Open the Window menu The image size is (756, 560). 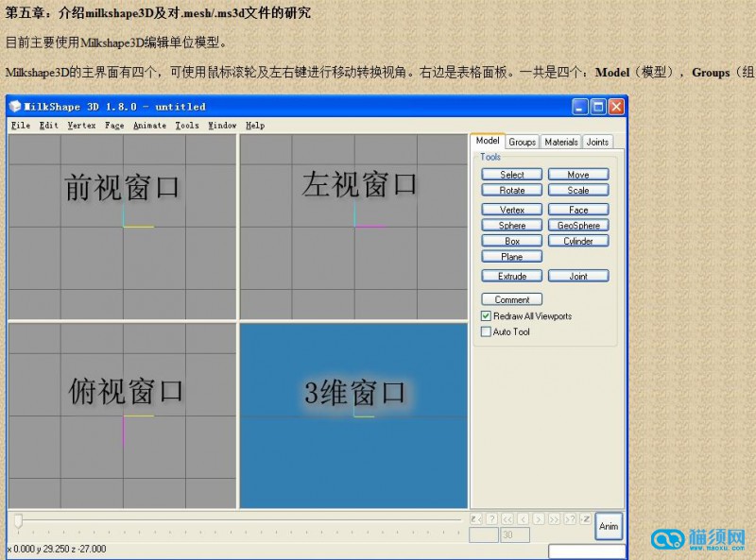coord(222,126)
